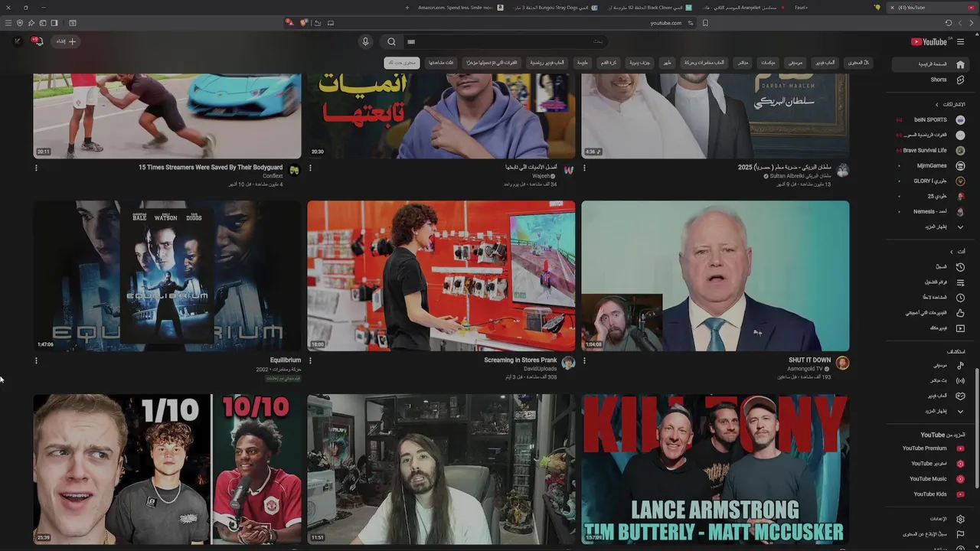This screenshot has width=980, height=551.
Task: Open Liked videos in sidebar
Action: pyautogui.click(x=929, y=313)
